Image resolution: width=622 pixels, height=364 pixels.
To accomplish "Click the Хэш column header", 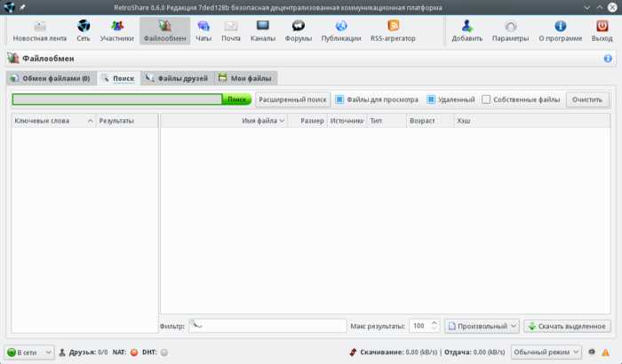I will coord(531,121).
